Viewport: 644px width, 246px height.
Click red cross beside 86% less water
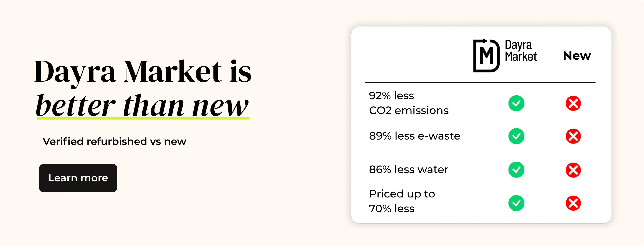pyautogui.click(x=573, y=170)
